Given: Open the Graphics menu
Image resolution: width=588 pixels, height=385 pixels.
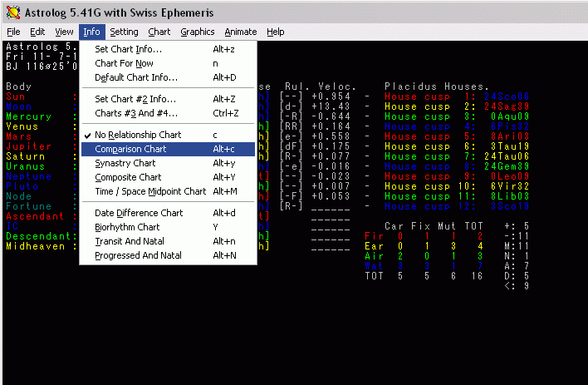Looking at the screenshot, I should [x=198, y=32].
